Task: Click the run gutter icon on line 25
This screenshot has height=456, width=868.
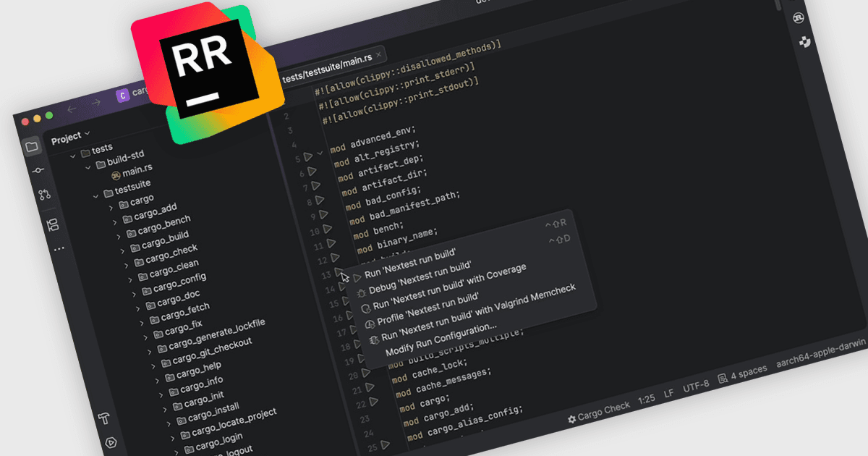Action: coord(386,444)
